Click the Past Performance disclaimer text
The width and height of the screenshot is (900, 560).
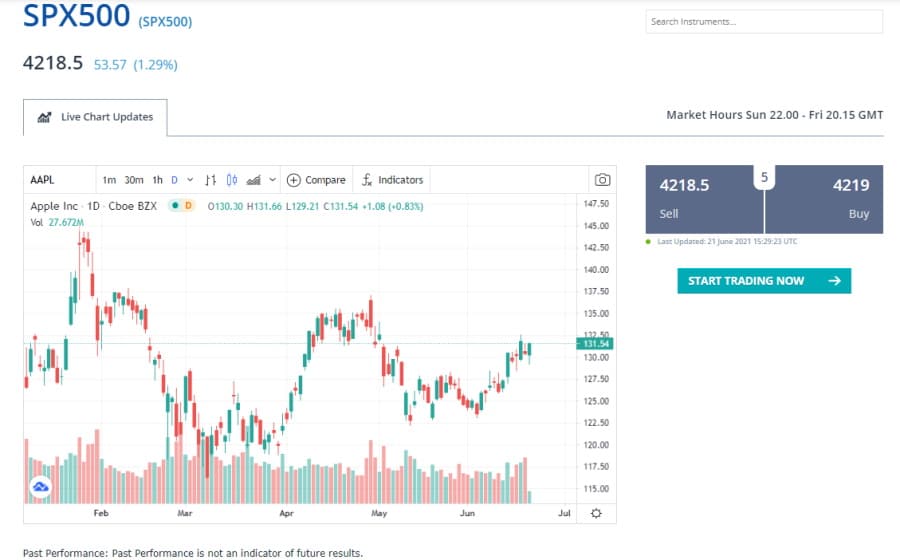[193, 553]
